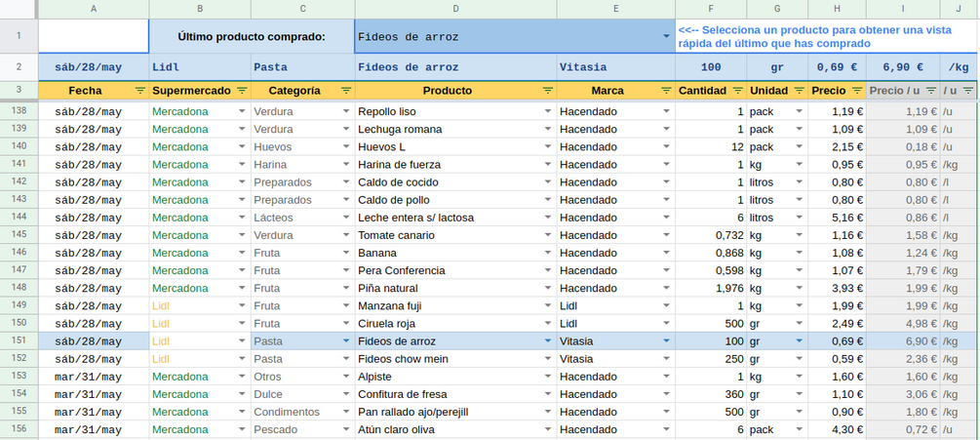Click price cell 4,30 €
The height and width of the screenshot is (440, 980).
tap(837, 429)
